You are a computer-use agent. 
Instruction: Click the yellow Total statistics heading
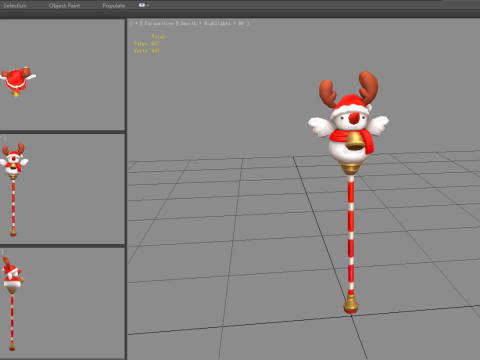coord(158,37)
